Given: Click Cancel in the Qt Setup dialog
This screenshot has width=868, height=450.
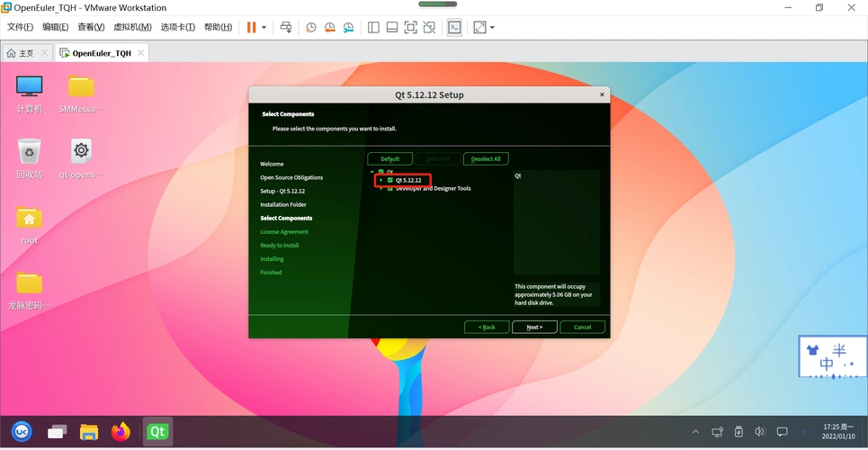Looking at the screenshot, I should (582, 327).
